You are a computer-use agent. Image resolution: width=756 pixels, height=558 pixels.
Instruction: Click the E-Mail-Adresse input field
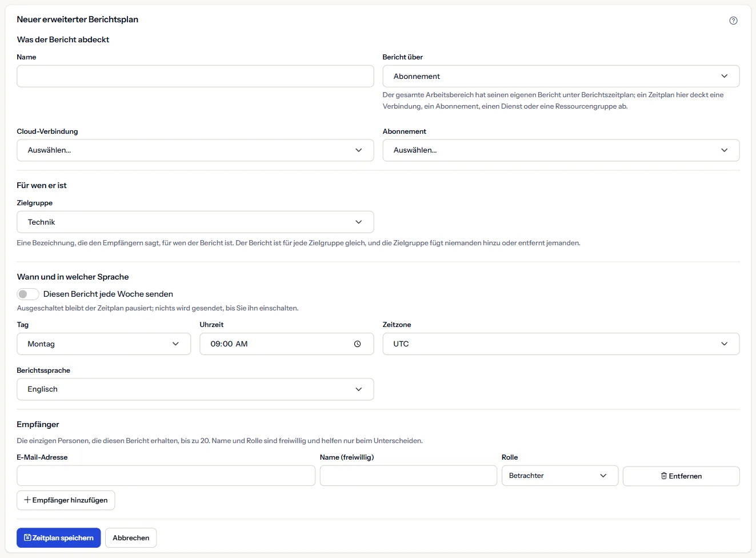(x=166, y=476)
